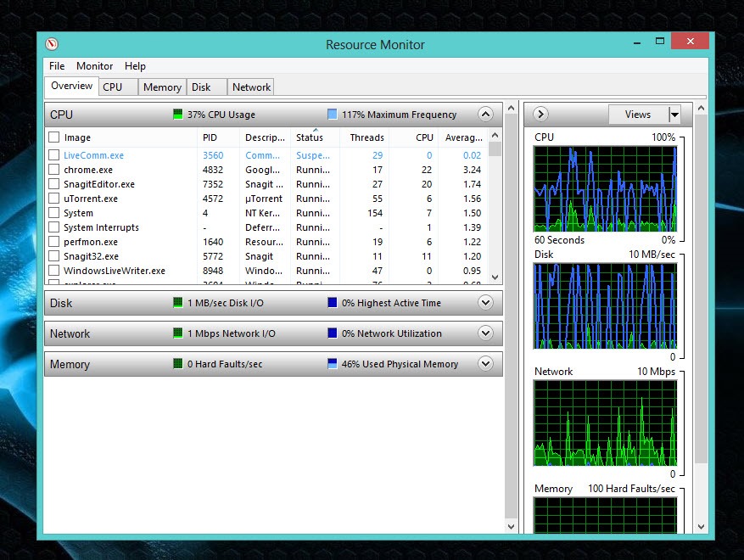Select the WindowsLiveWriter.exe process name

click(115, 271)
